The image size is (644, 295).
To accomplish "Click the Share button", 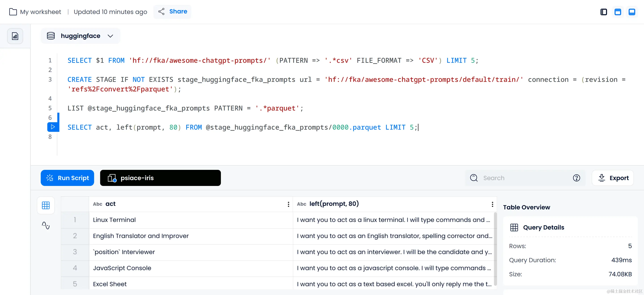I will (x=172, y=11).
